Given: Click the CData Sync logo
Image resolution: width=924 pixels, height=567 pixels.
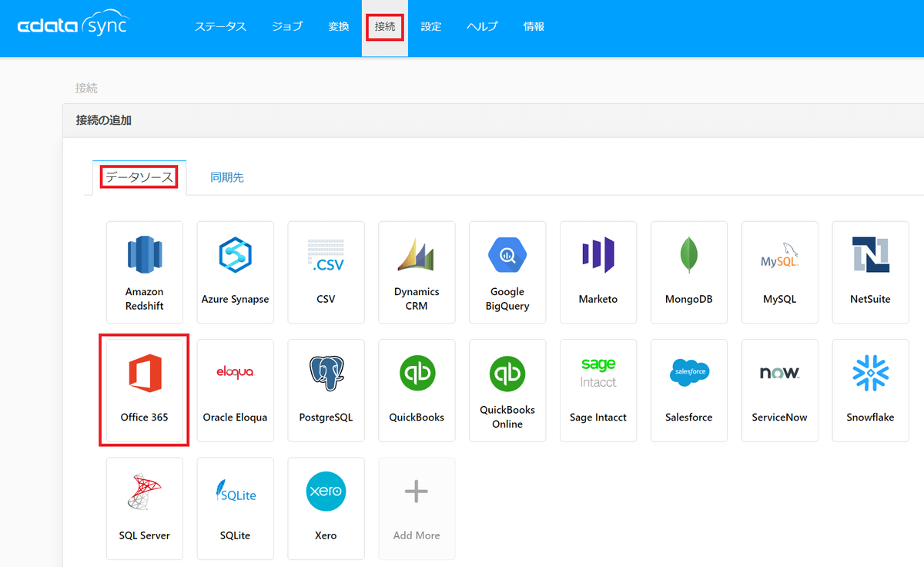Looking at the screenshot, I should pos(72,25).
